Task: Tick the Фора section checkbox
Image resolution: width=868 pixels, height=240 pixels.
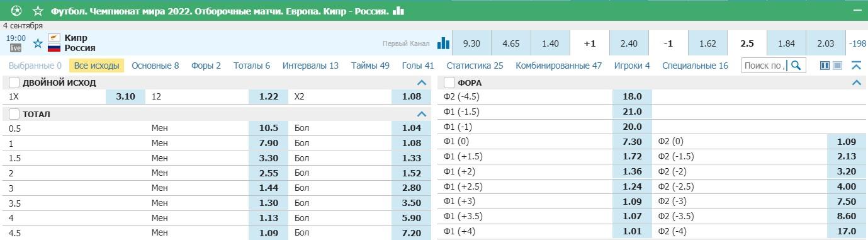Action: [449, 83]
